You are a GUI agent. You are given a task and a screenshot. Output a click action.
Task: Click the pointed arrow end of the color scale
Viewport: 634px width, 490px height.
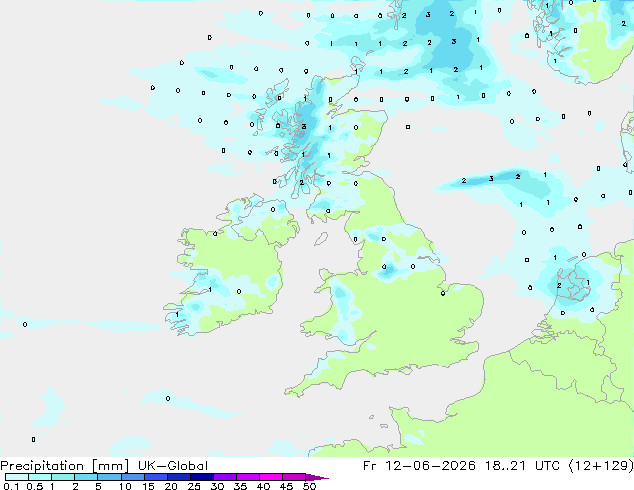tap(317, 477)
